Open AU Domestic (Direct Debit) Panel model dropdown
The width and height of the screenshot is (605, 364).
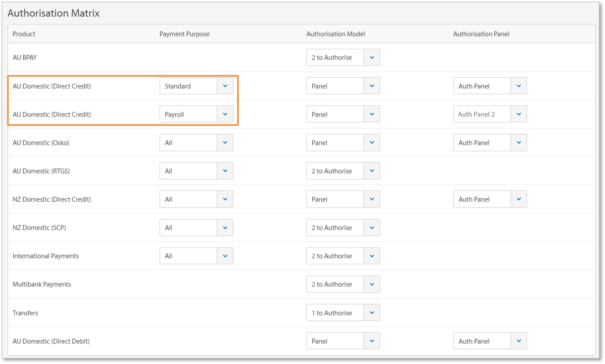tap(372, 341)
